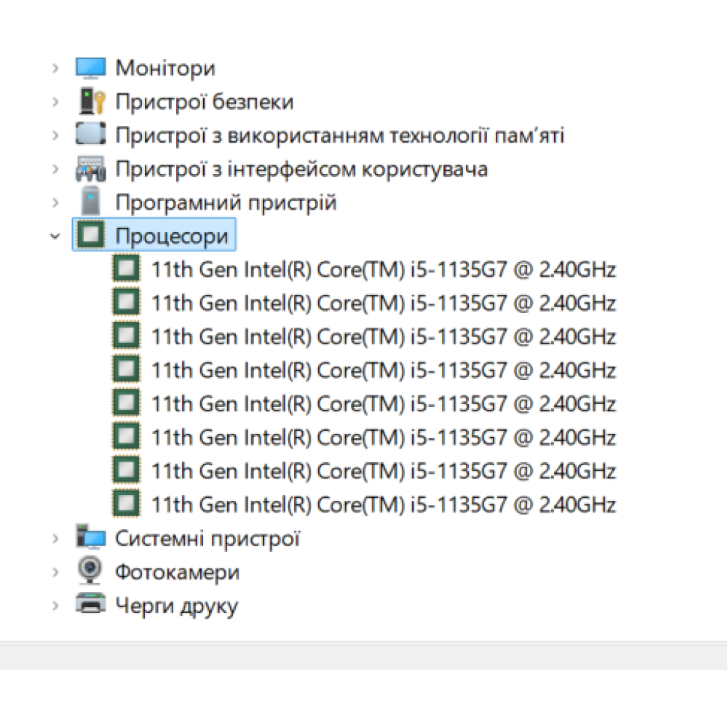Select the Програмний пристрій label
The image size is (728, 728).
[226, 202]
